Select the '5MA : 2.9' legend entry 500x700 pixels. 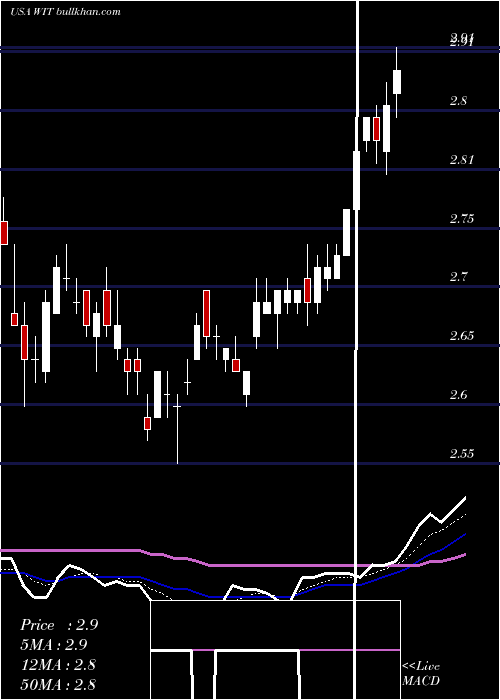tap(54, 645)
